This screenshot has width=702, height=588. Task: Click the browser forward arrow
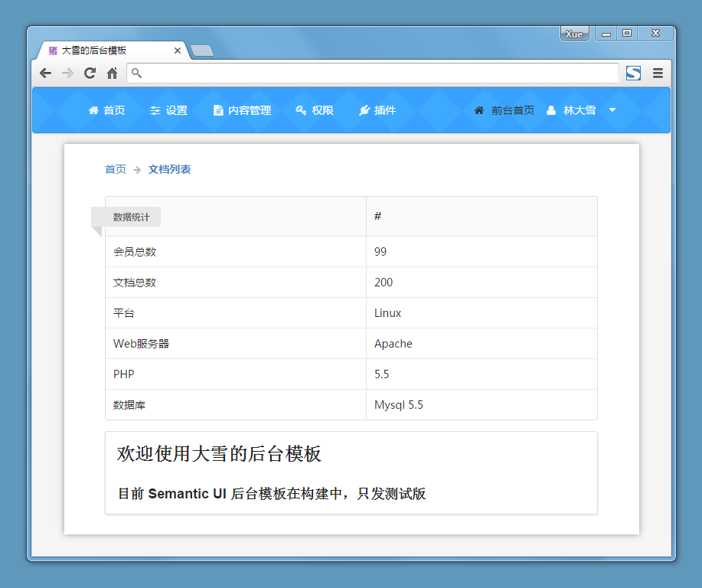(x=67, y=73)
